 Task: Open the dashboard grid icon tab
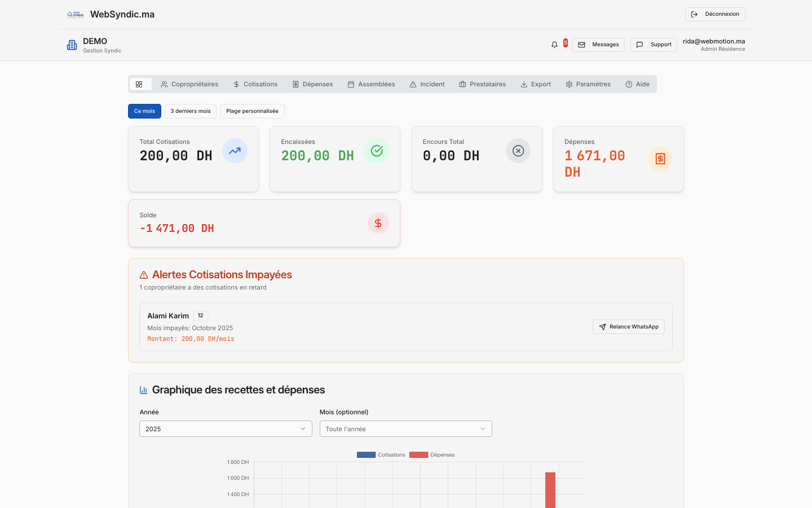(139, 84)
